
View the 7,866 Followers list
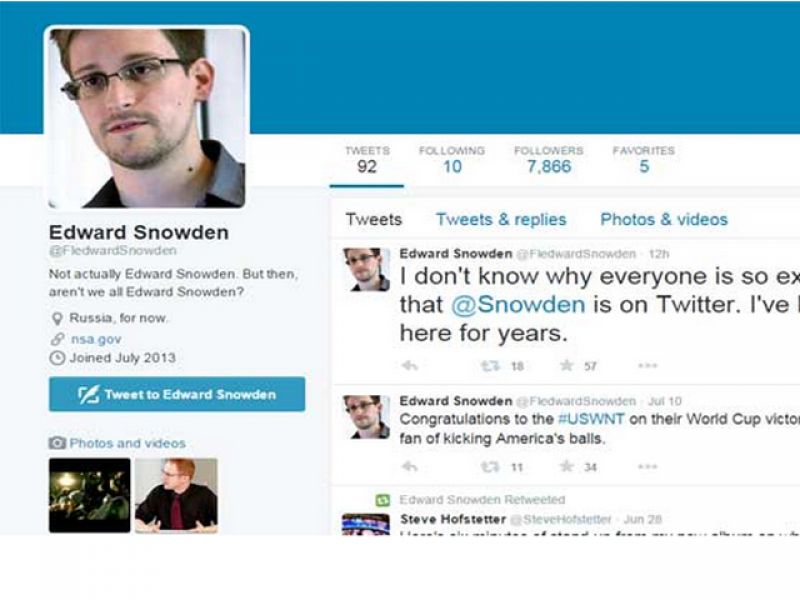(549, 159)
